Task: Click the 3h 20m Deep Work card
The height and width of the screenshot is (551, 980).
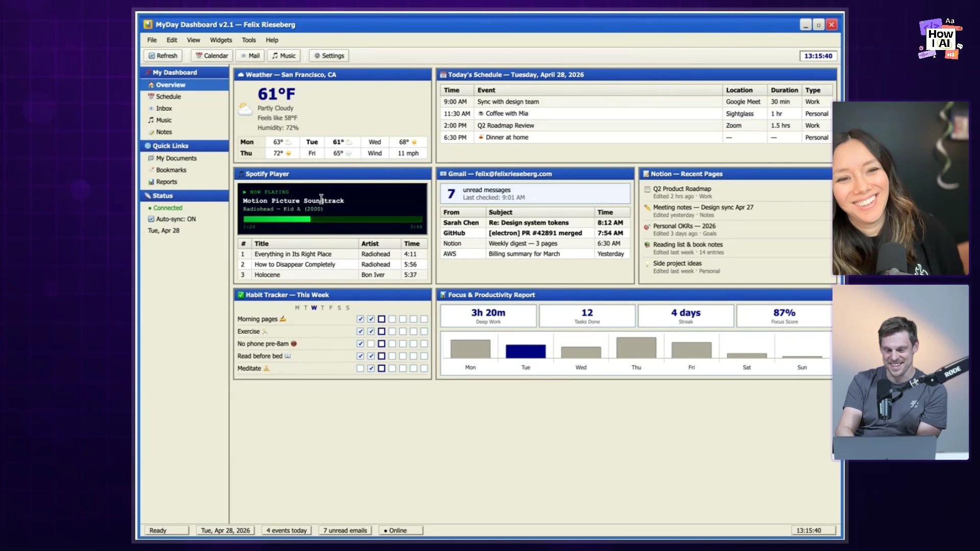Action: tap(488, 316)
